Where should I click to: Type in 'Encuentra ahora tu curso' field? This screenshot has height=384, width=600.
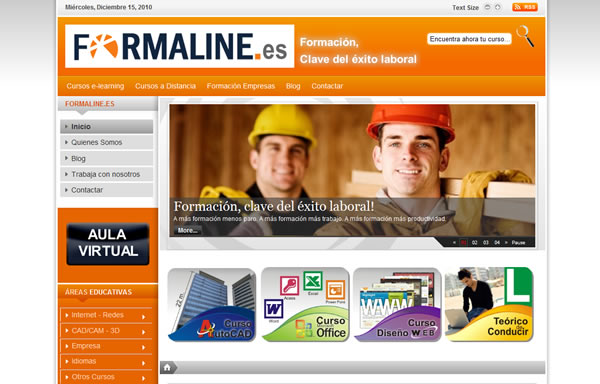469,39
